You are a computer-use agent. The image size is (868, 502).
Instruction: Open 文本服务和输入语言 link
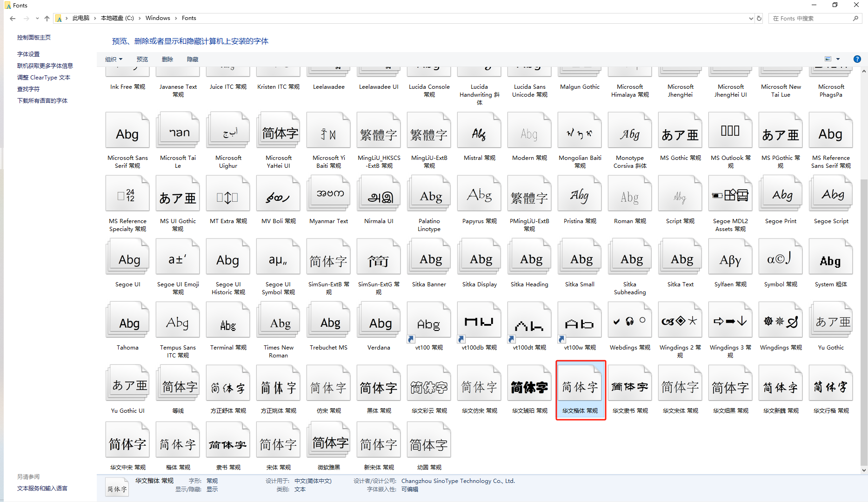(42, 489)
